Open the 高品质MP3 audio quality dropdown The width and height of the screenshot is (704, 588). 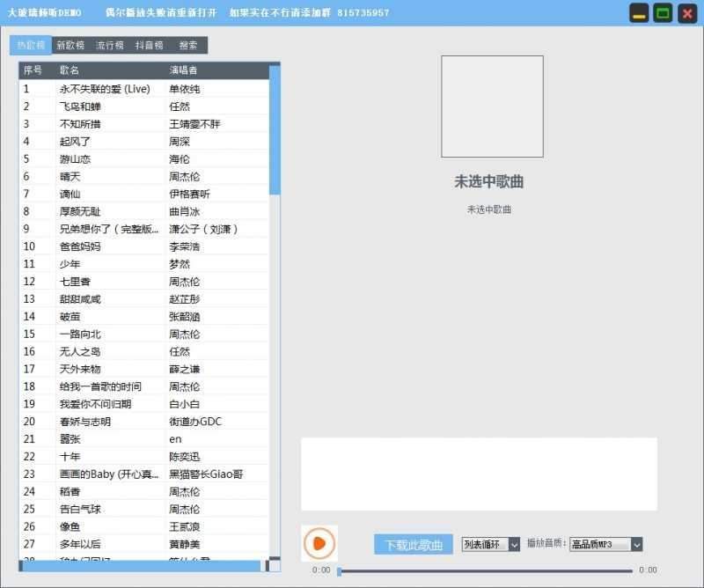607,544
